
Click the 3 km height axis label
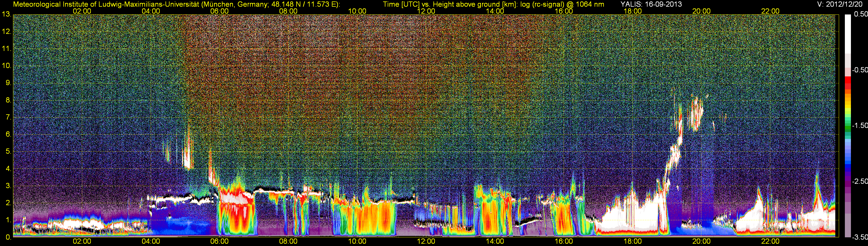(x=8, y=186)
